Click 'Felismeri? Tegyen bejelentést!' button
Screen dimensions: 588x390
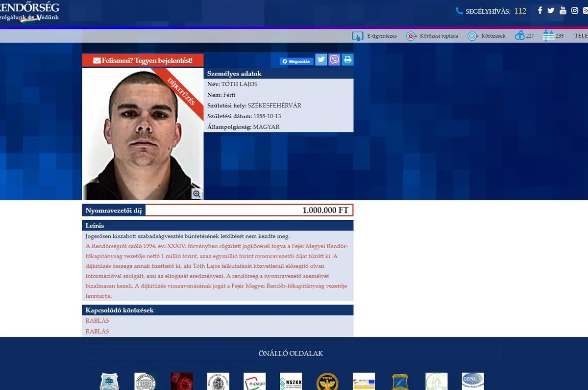[143, 60]
